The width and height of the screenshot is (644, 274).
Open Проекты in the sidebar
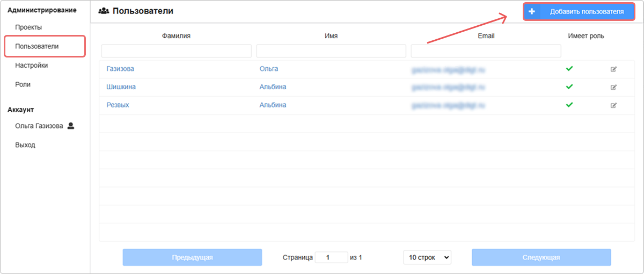(x=29, y=27)
